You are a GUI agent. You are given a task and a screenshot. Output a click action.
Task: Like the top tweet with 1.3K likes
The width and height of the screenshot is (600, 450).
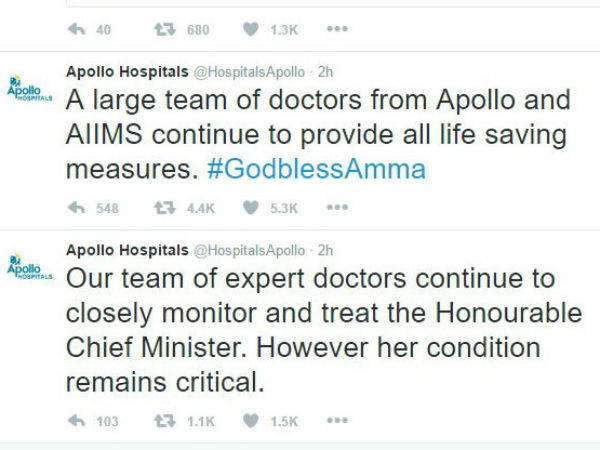251,29
